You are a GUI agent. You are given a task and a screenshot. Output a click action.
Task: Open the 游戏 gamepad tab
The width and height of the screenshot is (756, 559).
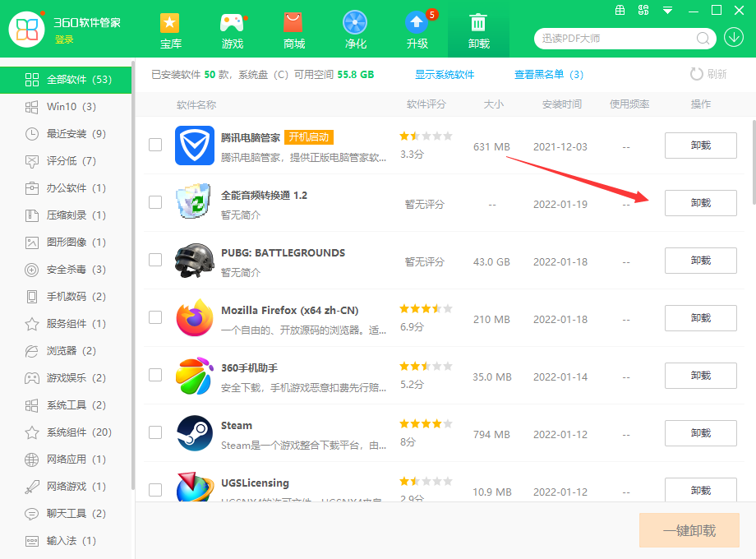pos(232,31)
